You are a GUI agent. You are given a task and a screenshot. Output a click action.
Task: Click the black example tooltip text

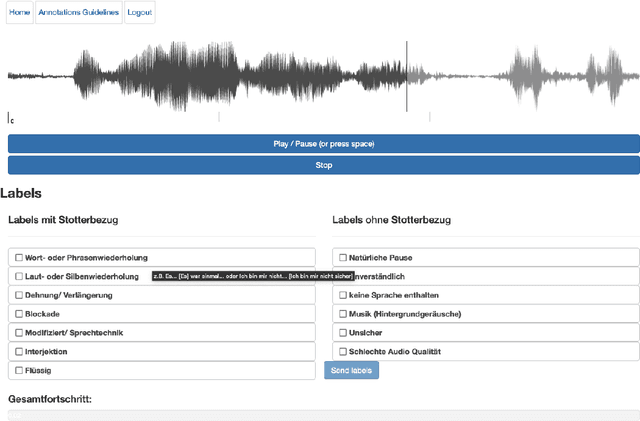tap(253, 276)
